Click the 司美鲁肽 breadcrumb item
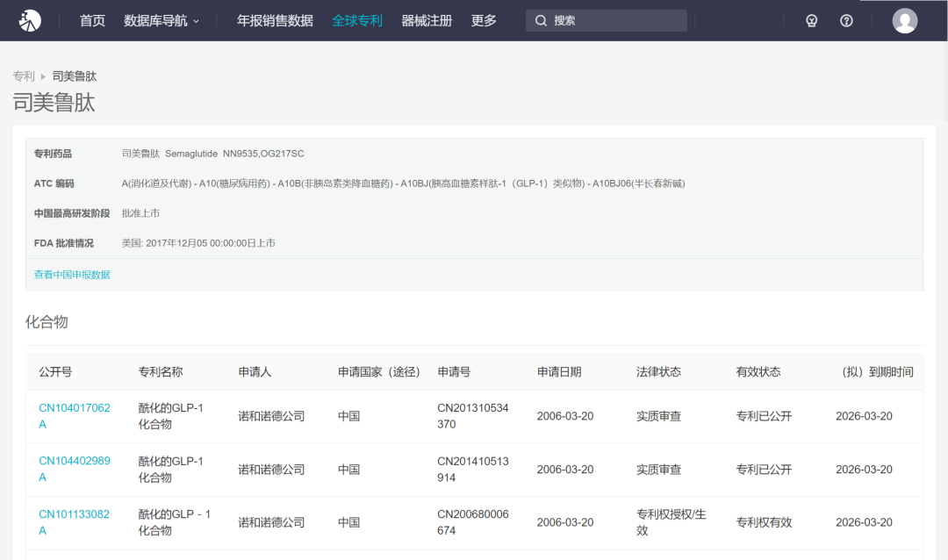 pos(75,76)
